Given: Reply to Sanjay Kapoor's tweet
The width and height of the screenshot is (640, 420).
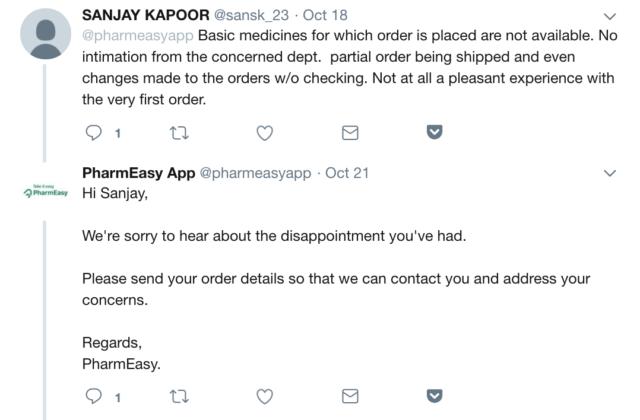Looking at the screenshot, I should tap(91, 132).
